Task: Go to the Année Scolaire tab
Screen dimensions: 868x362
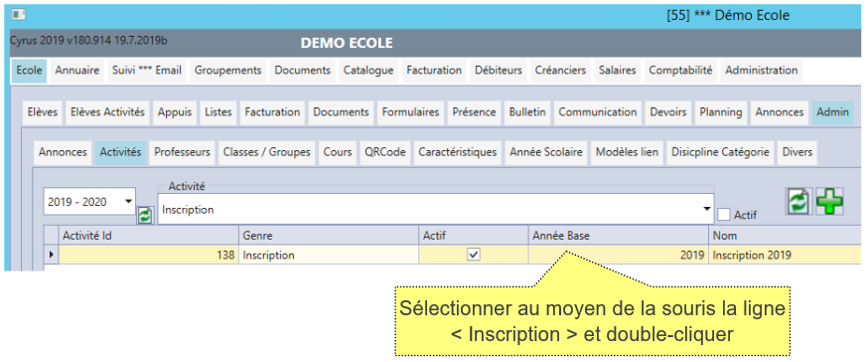Action: [x=546, y=152]
